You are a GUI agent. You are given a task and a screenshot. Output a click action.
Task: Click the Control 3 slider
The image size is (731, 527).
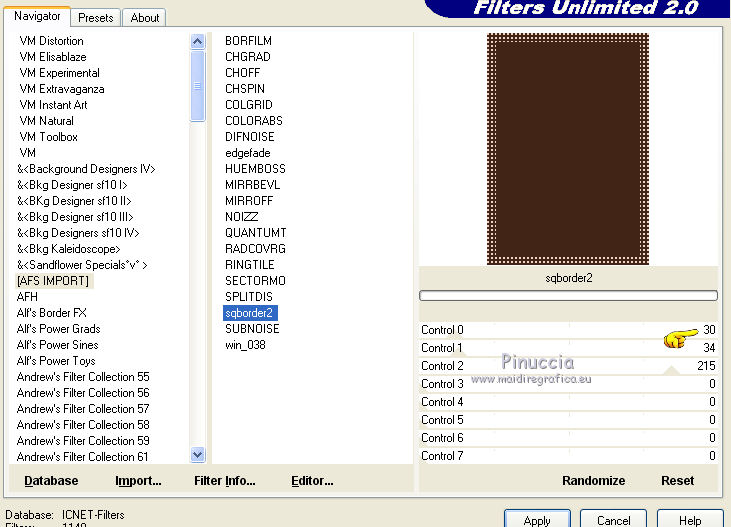pyautogui.click(x=568, y=384)
